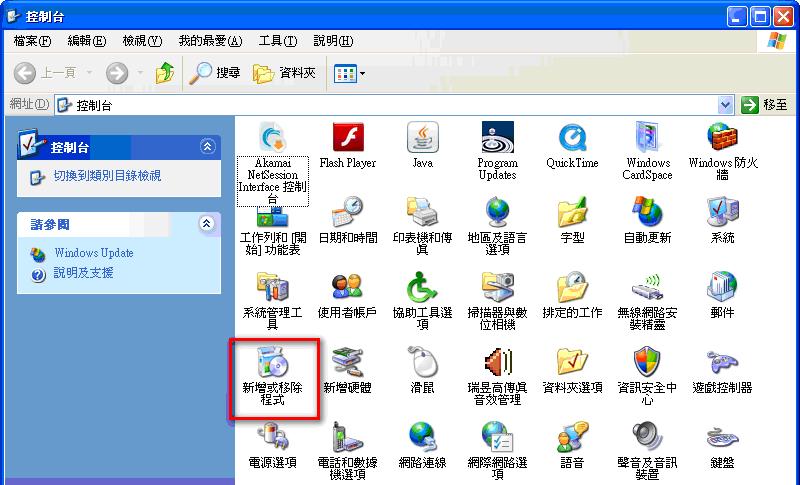Viewport: 800px width, 485px height.
Task: Open the 網際網路選項 icon
Action: (x=497, y=437)
